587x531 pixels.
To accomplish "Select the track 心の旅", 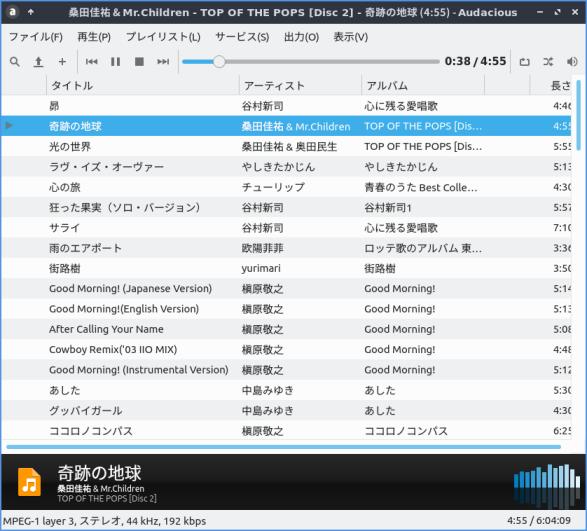I will [x=65, y=187].
